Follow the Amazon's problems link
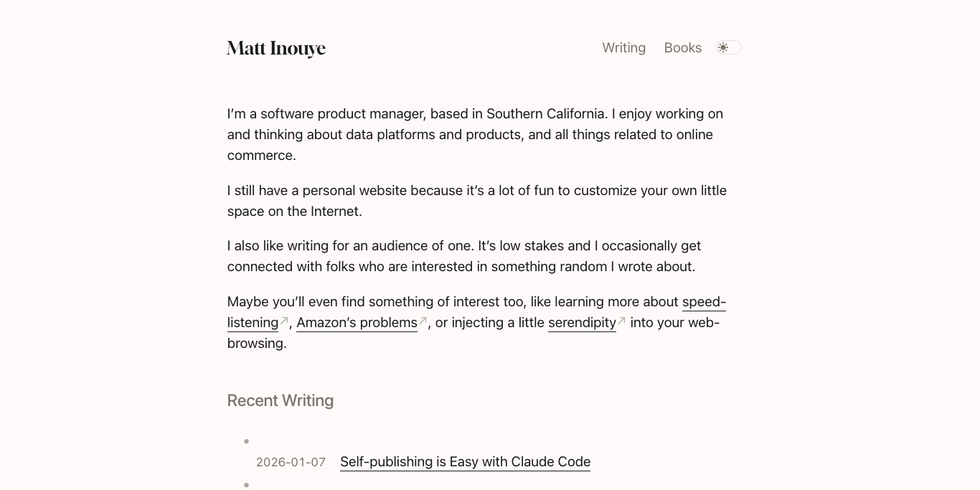Image resolution: width=980 pixels, height=490 pixels. (357, 323)
